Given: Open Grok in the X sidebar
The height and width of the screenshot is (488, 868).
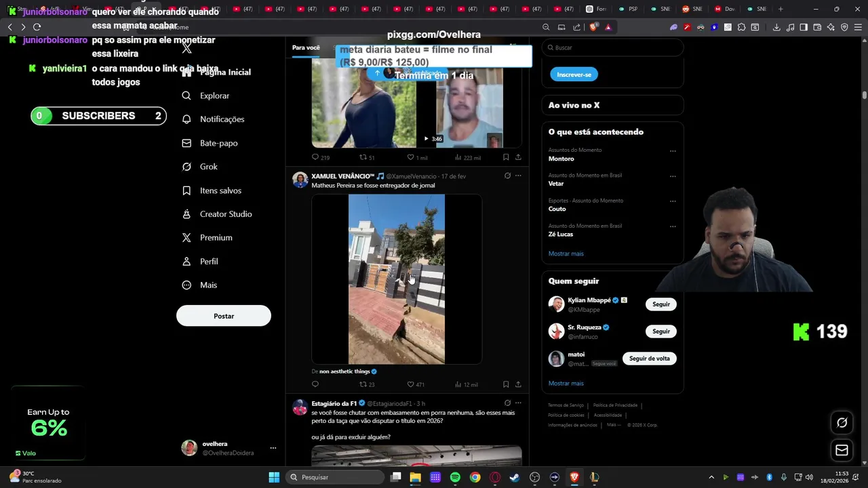Looking at the screenshot, I should tap(201, 167).
